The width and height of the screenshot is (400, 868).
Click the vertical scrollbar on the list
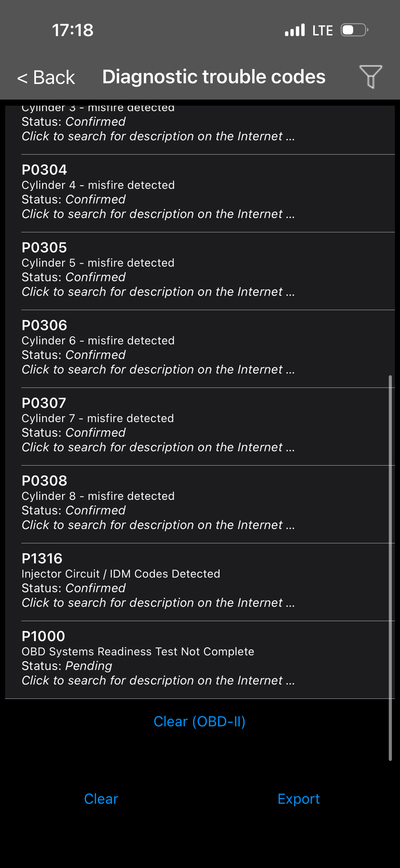390,566
